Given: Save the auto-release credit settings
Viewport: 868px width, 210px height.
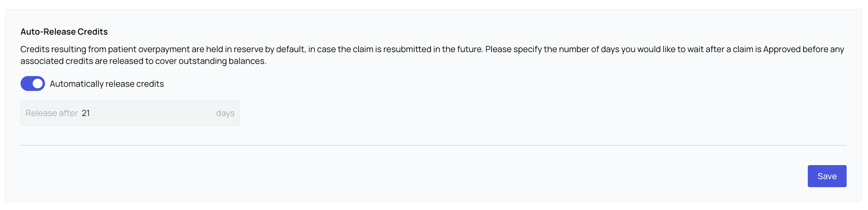Looking at the screenshot, I should point(827,176).
